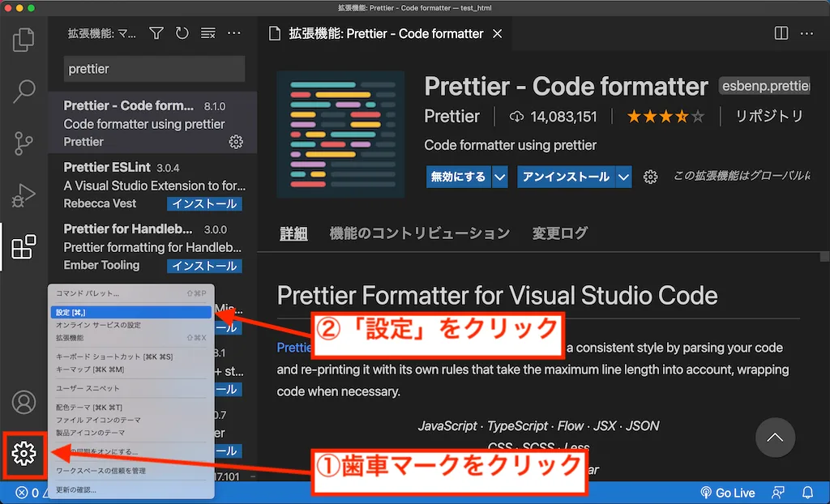Choose 製品アイコンのテーマ menu item
Image resolution: width=830 pixels, height=504 pixels.
(x=130, y=433)
